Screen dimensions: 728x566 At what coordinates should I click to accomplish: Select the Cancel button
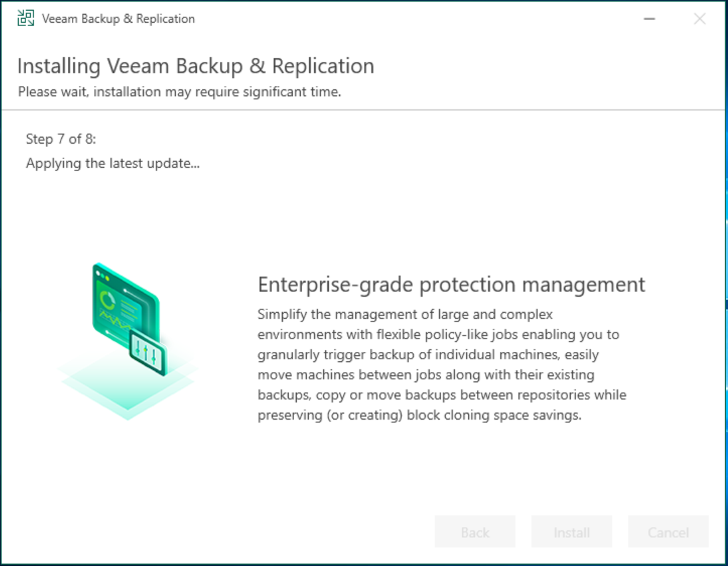pos(668,532)
